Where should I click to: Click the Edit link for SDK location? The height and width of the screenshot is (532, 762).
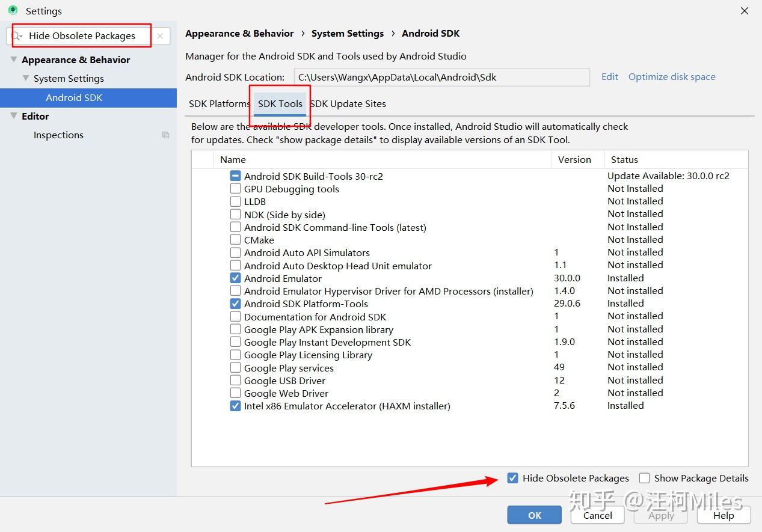[x=610, y=77]
